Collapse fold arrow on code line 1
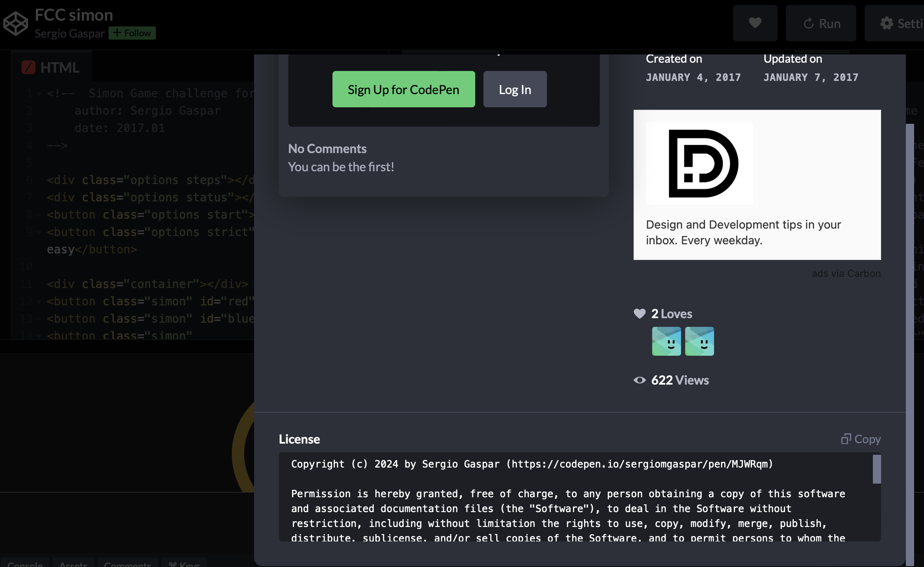This screenshot has height=567, width=924. (39, 94)
